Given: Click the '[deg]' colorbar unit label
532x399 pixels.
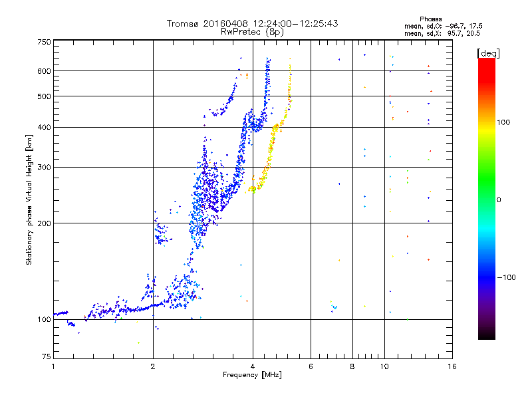Looking at the screenshot, I should 488,53.
